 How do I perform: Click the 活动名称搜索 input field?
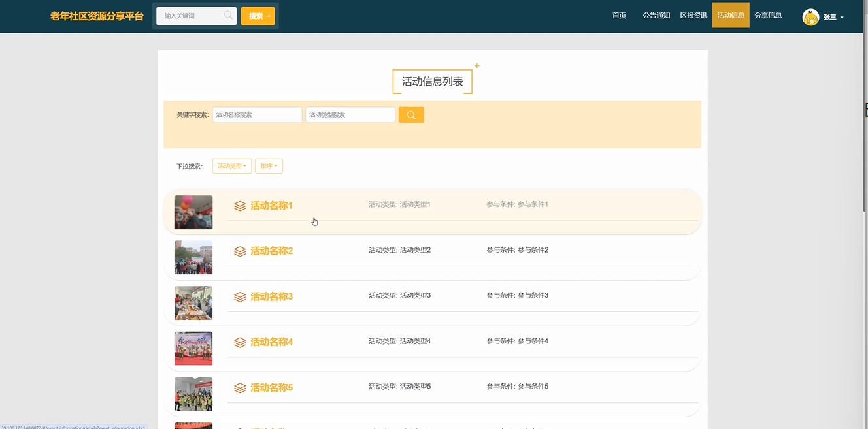point(257,115)
